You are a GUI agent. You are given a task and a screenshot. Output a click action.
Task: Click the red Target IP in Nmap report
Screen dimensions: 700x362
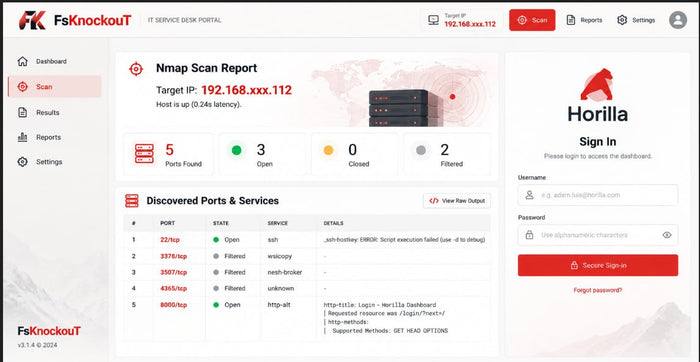246,90
